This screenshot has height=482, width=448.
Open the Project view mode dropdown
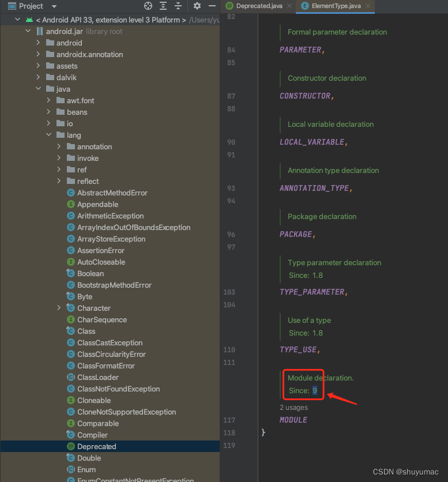point(54,6)
